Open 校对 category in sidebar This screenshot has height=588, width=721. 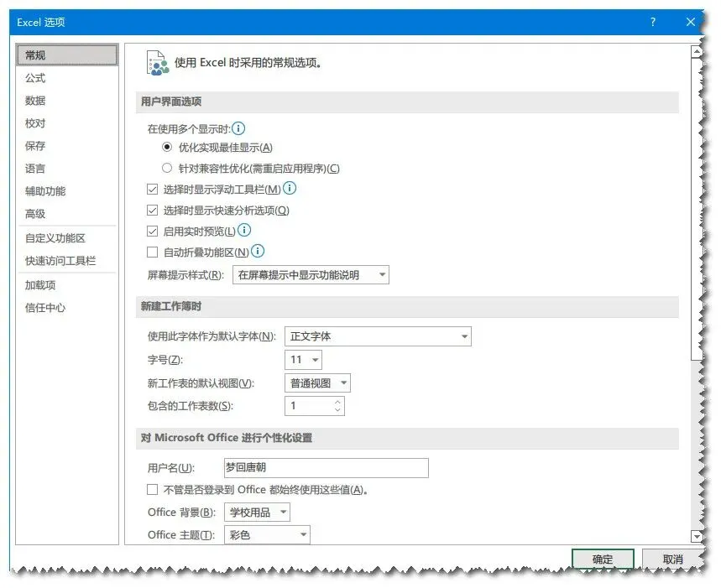[67, 123]
